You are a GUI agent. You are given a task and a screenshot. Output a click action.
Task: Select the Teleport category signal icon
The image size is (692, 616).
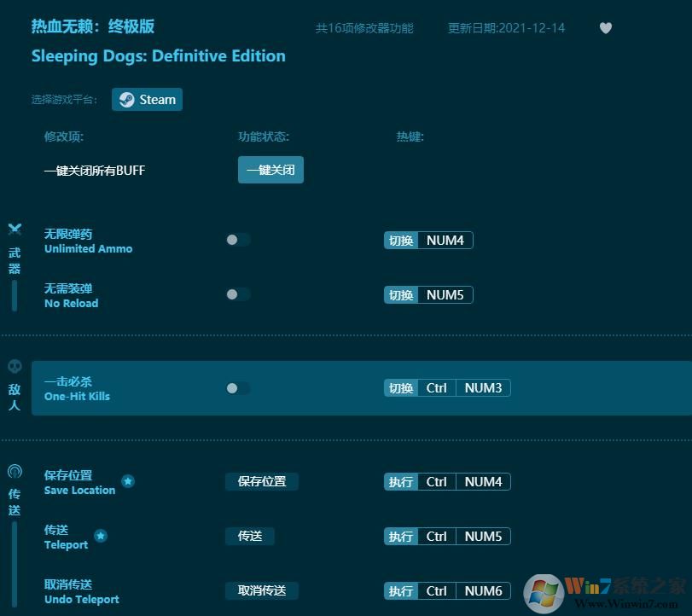click(x=14, y=469)
